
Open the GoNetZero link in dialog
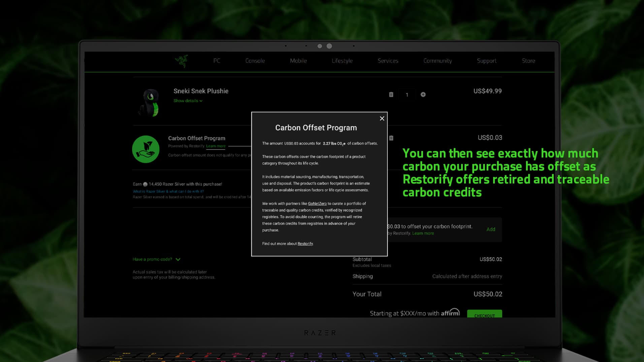pyautogui.click(x=317, y=204)
